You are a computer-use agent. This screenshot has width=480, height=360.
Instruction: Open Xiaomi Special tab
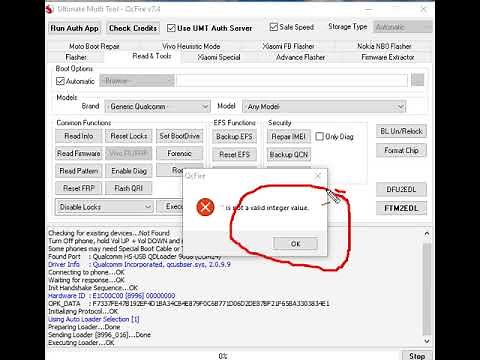(219, 57)
